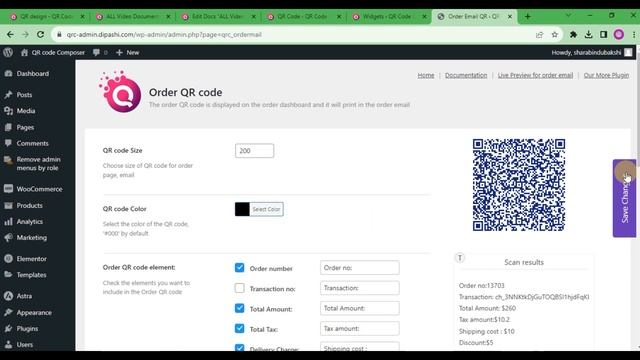Open a new browser tab
The height and width of the screenshot is (360, 640).
(x=528, y=17)
